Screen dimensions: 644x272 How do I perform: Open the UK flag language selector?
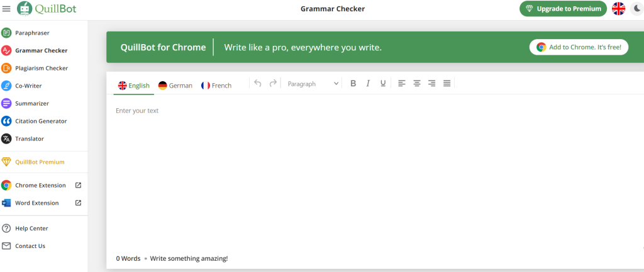point(619,9)
